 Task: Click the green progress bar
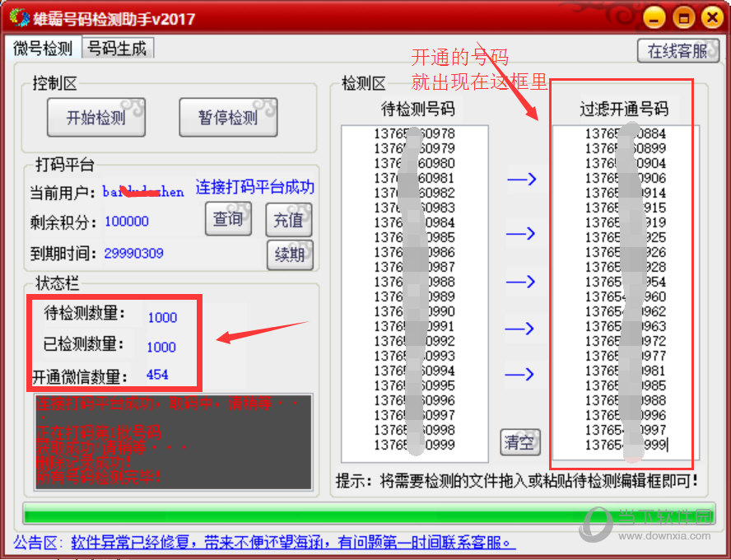[x=362, y=512]
